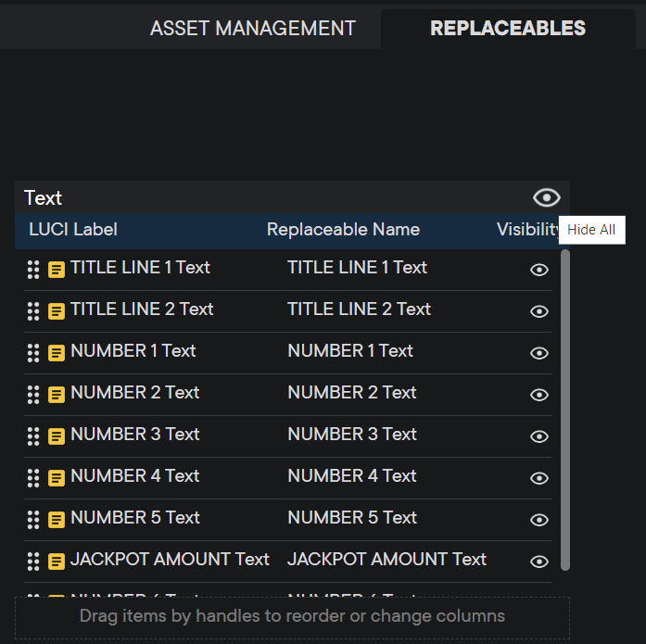Hide all text replaceables with header eye
The width and height of the screenshot is (646, 644).
pyautogui.click(x=546, y=197)
